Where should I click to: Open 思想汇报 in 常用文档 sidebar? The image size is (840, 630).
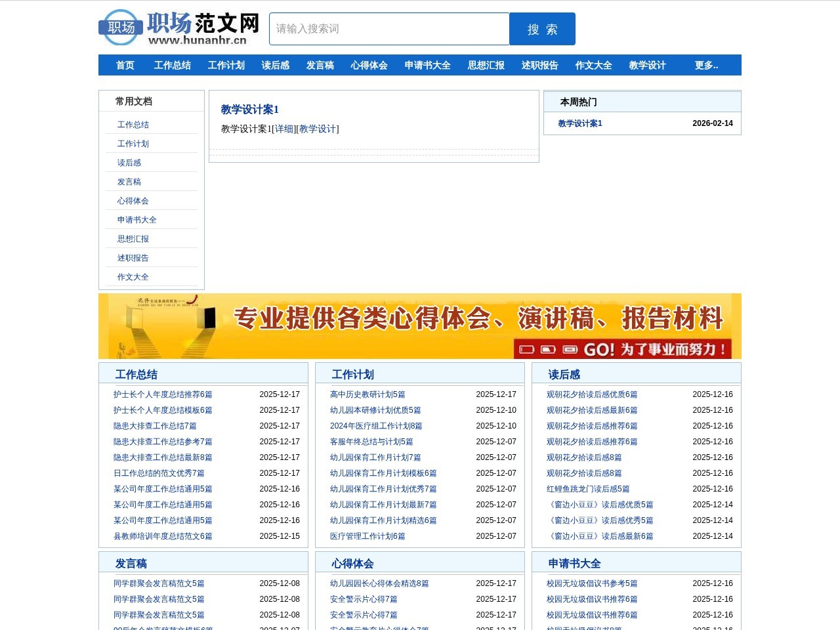133,239
